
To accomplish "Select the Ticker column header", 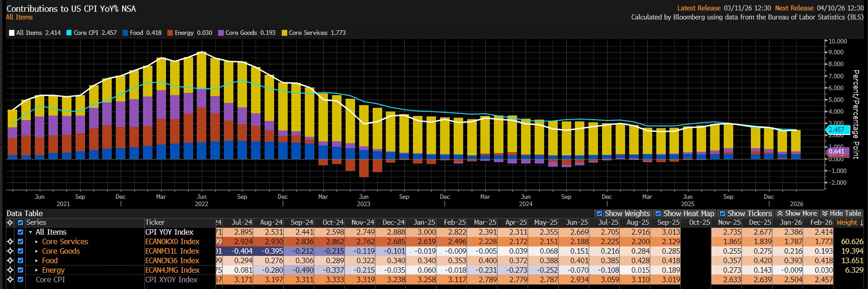I will [x=155, y=222].
